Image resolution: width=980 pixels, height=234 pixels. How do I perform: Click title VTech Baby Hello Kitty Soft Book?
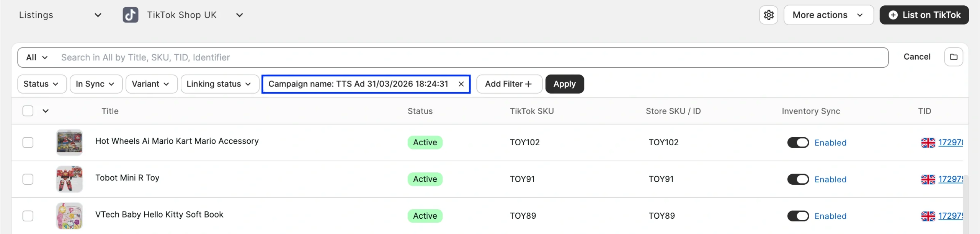tap(159, 214)
